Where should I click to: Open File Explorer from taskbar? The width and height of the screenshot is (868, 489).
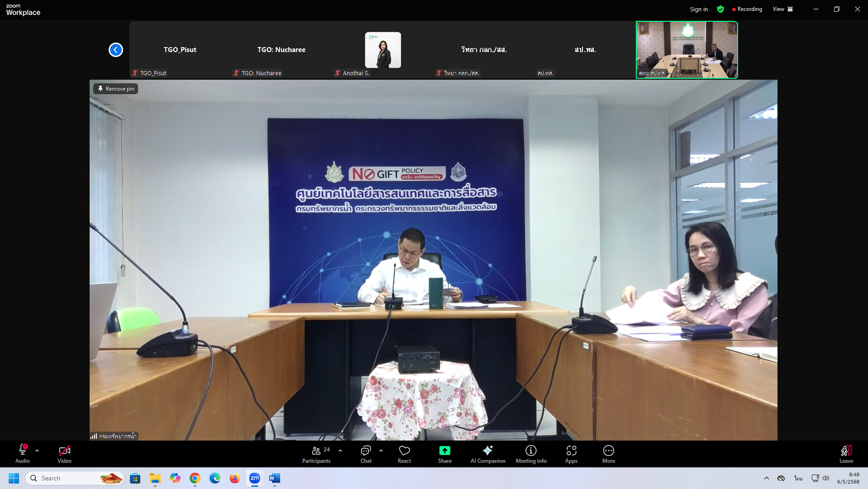(x=155, y=478)
